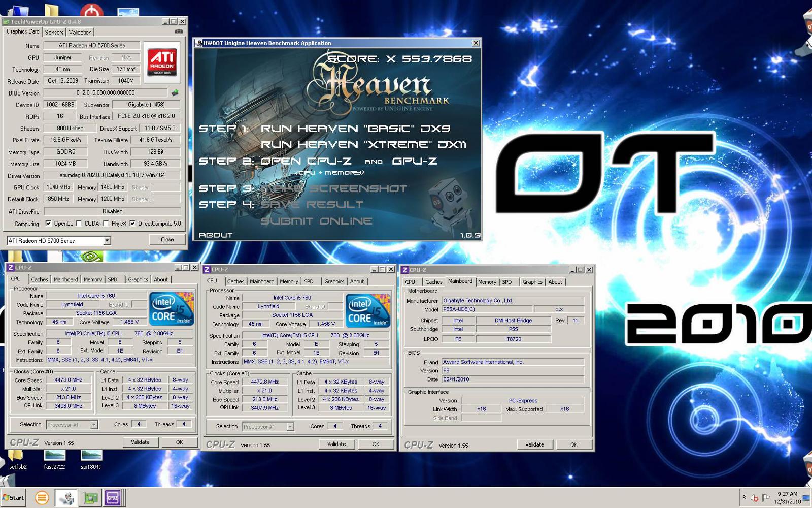The image size is (812, 508).
Task: Click the GPU-Z graphics card taskbar button
Action: pyautogui.click(x=91, y=498)
